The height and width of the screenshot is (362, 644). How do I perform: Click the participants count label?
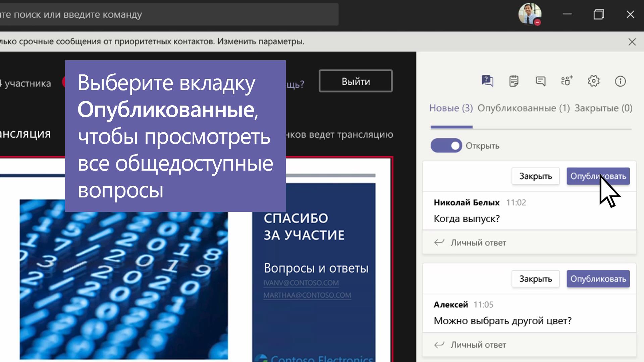[25, 83]
